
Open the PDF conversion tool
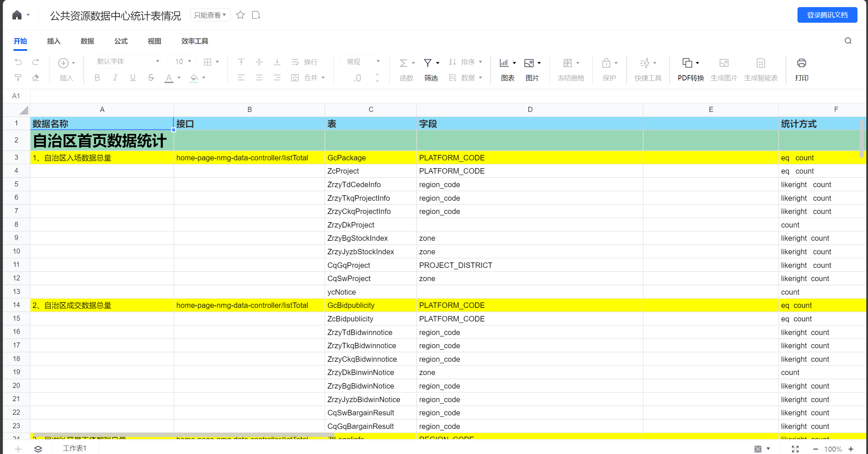tap(687, 63)
